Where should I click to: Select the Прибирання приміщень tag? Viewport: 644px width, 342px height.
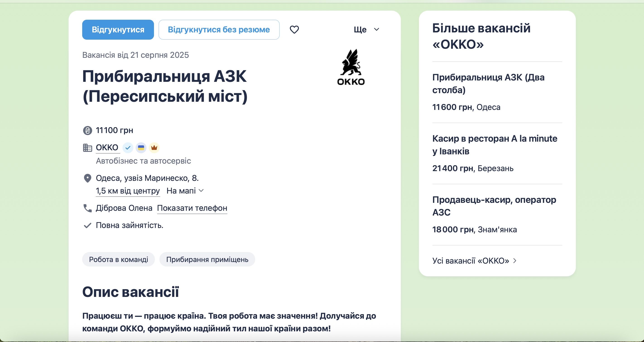[207, 260]
